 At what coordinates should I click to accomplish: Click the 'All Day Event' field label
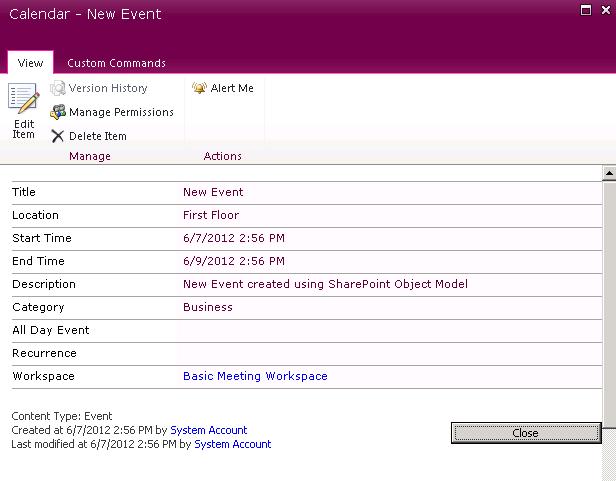point(51,330)
